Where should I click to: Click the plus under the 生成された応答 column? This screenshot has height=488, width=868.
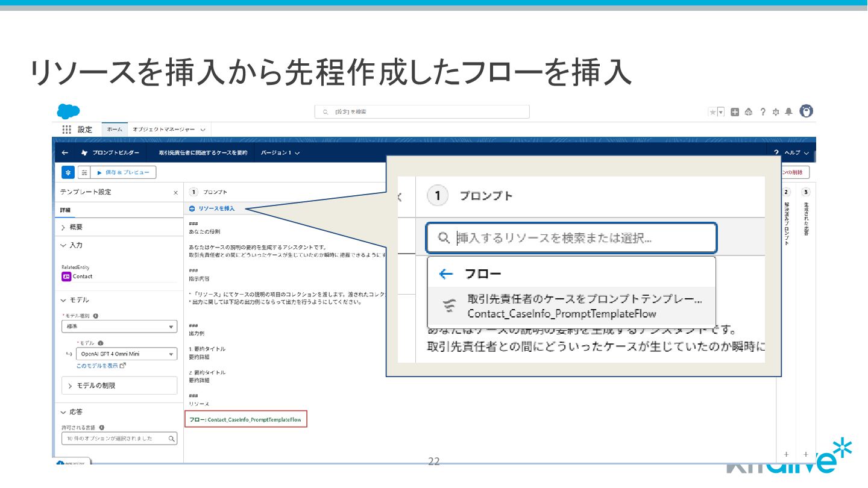pyautogui.click(x=806, y=454)
